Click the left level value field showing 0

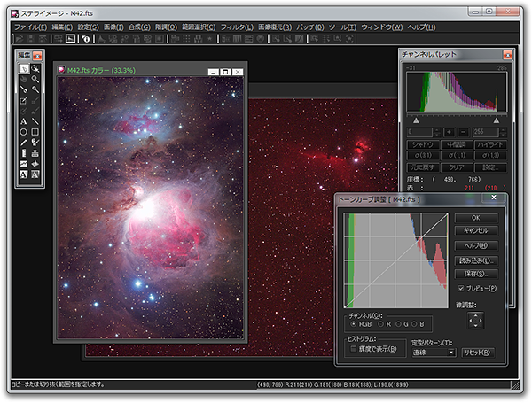(x=421, y=131)
